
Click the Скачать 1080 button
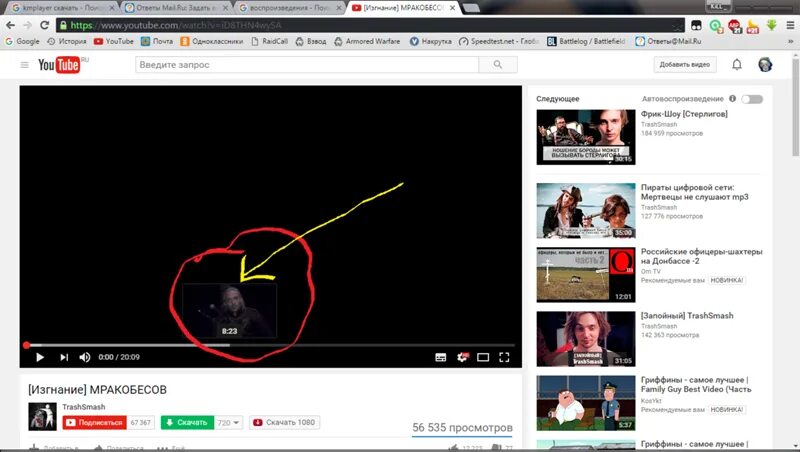285,422
